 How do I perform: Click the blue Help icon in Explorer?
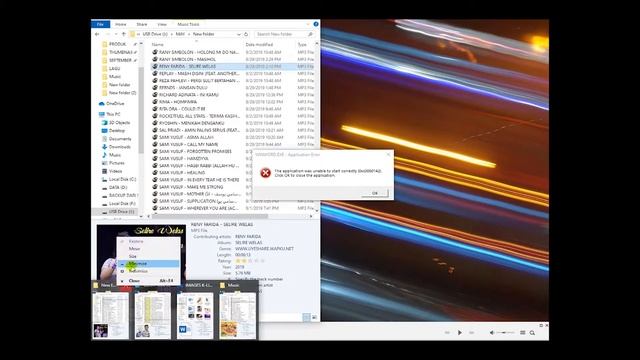pyautogui.click(x=316, y=24)
